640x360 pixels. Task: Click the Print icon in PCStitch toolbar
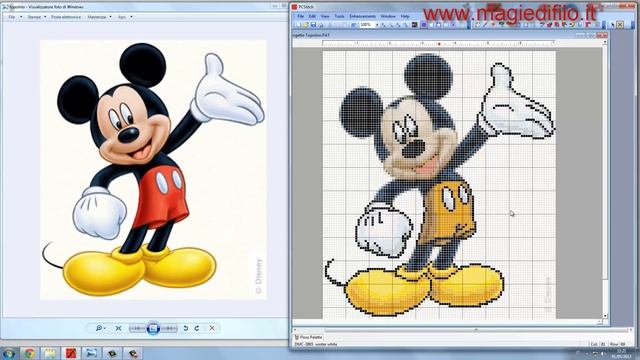tap(321, 25)
